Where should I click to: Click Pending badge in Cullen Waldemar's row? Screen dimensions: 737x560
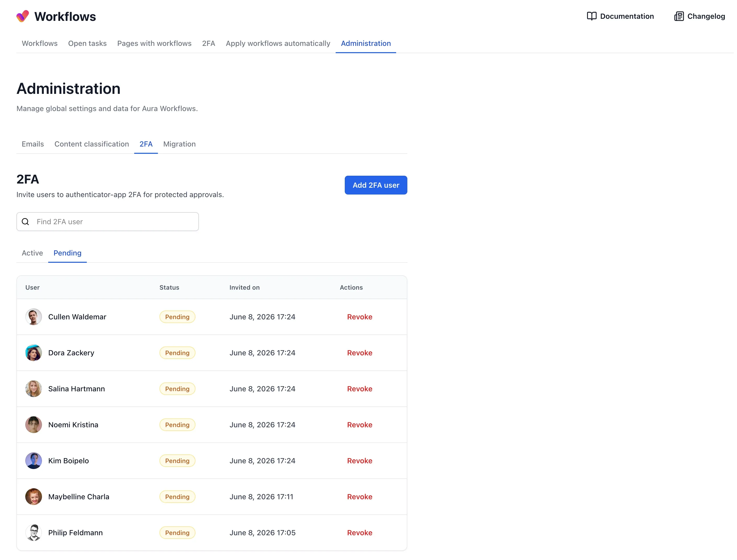(x=177, y=317)
